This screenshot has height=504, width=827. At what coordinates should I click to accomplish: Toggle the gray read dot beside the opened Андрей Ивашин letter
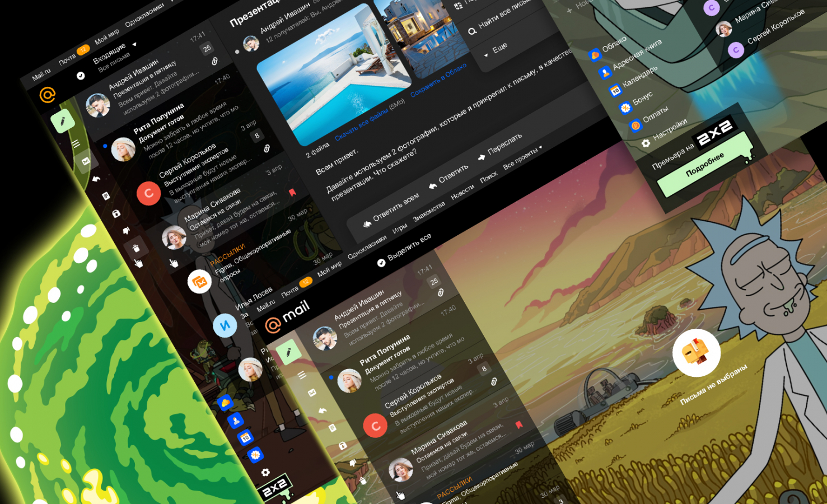click(237, 52)
